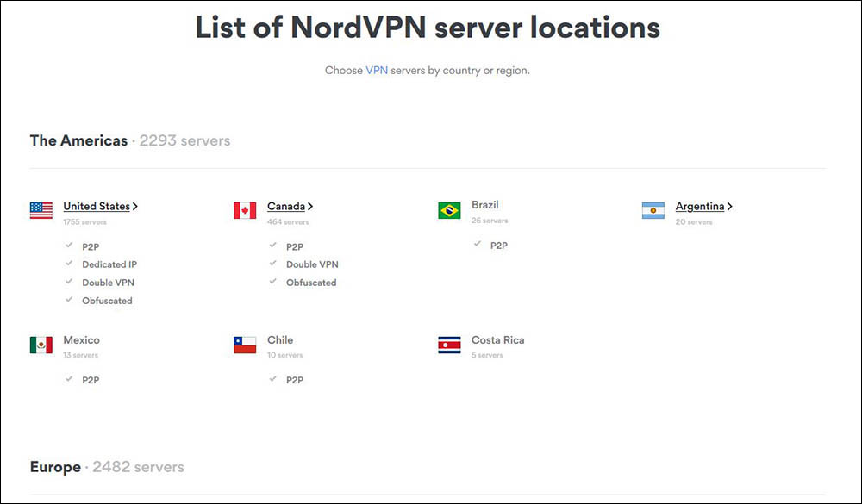Viewport: 862px width, 504px height.
Task: Click the checkmark beside Brazil's P2P feature
Action: pyautogui.click(x=477, y=245)
